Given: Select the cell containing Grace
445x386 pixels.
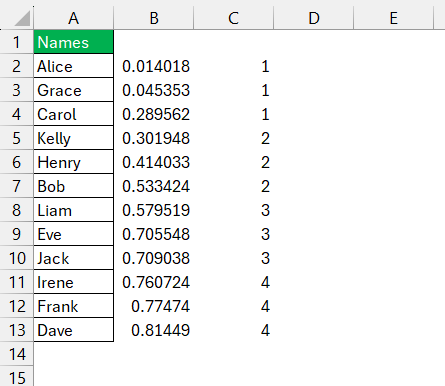Looking at the screenshot, I should coord(74,90).
